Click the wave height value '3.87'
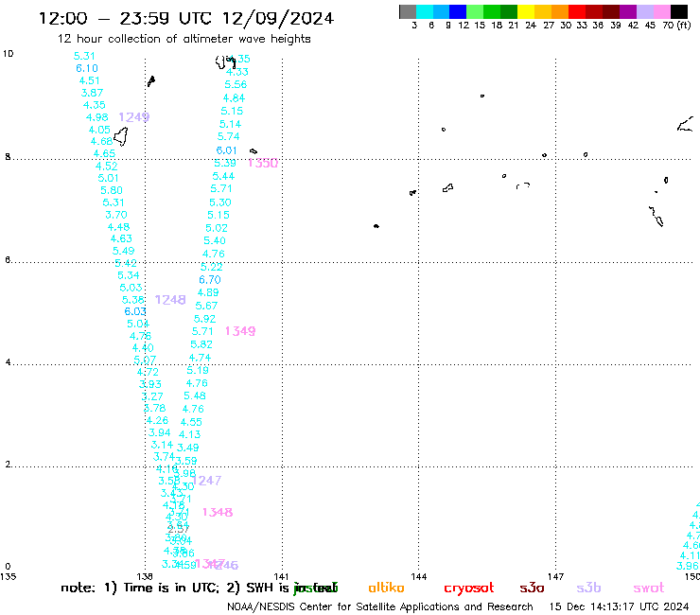Image resolution: width=700 pixels, height=615 pixels. [x=92, y=93]
